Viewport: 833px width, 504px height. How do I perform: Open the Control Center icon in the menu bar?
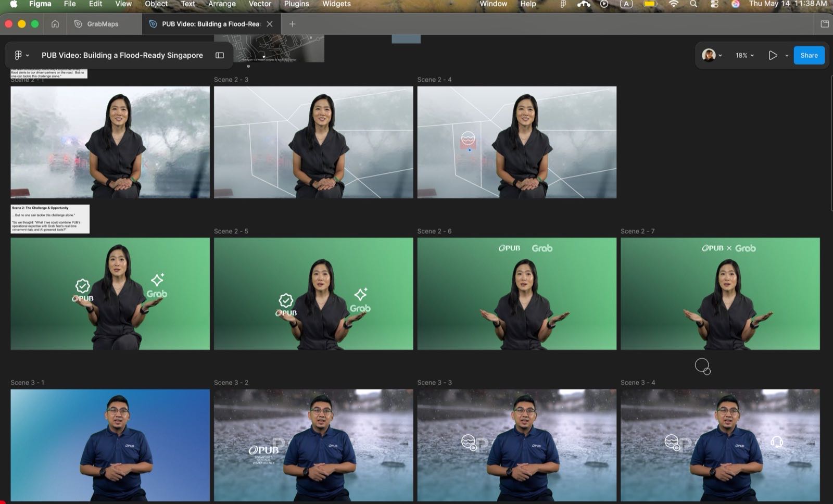coord(714,4)
